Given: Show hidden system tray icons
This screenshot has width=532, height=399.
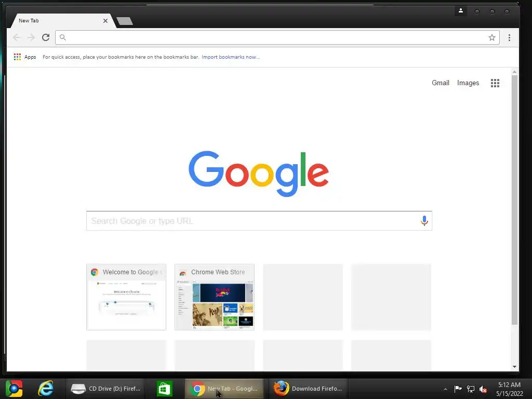Looking at the screenshot, I should pos(445,389).
